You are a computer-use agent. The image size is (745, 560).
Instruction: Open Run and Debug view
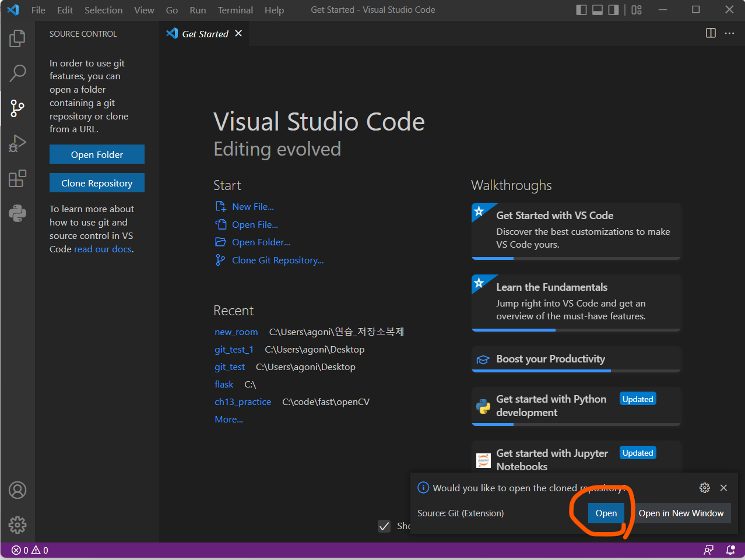[17, 143]
